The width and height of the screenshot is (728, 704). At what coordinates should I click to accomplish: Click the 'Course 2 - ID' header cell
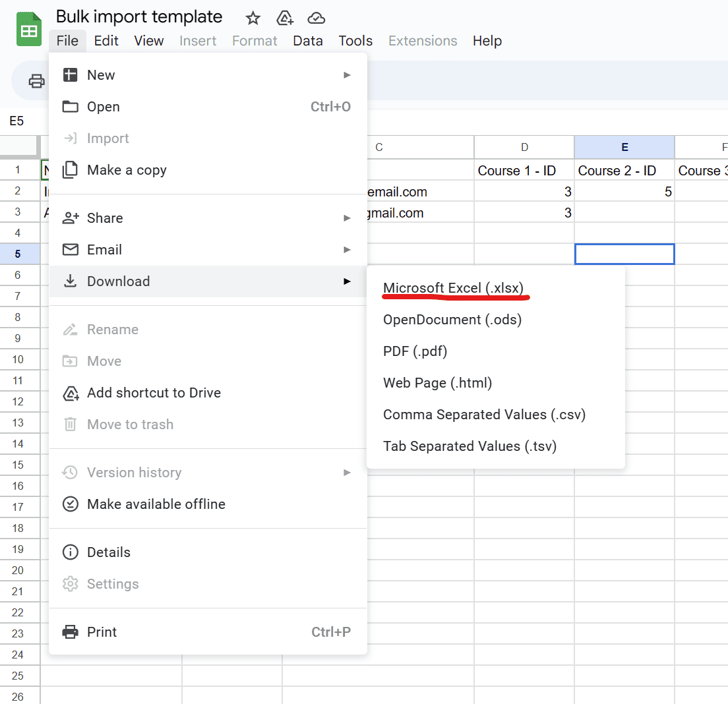(624, 170)
